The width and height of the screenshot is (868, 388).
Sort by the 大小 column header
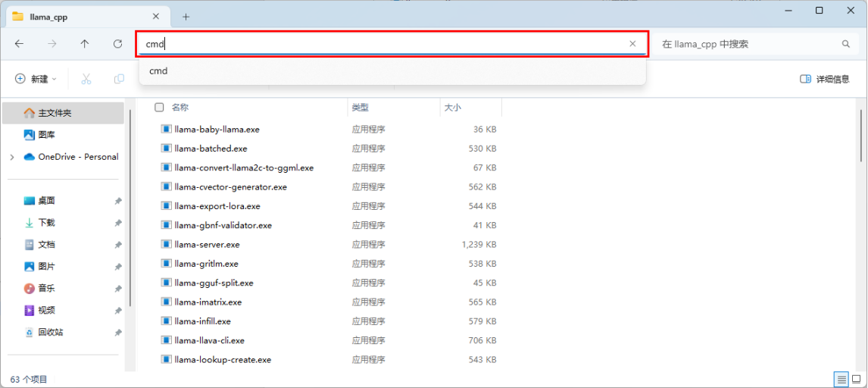tap(451, 108)
